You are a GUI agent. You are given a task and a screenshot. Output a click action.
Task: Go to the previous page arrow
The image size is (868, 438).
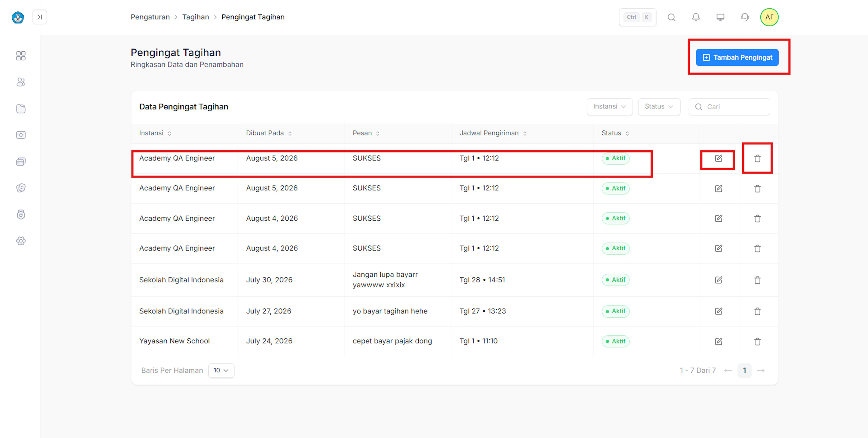[x=728, y=371]
